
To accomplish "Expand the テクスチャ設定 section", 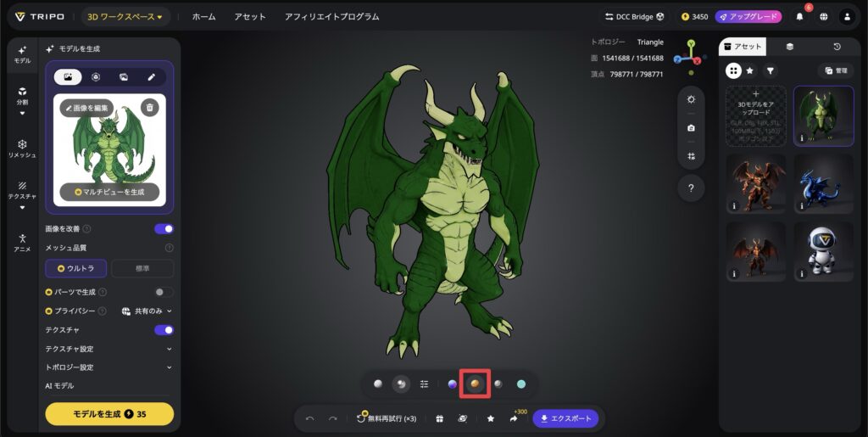I will pyautogui.click(x=108, y=349).
